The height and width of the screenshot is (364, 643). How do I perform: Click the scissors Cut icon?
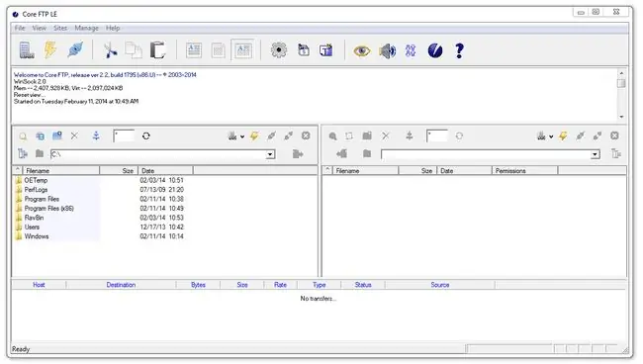pos(110,50)
